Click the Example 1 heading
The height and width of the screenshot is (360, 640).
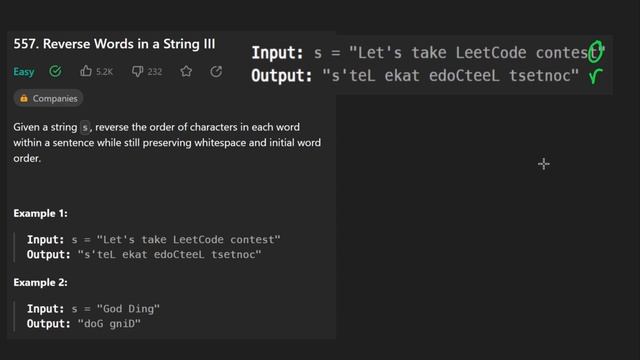[40, 213]
